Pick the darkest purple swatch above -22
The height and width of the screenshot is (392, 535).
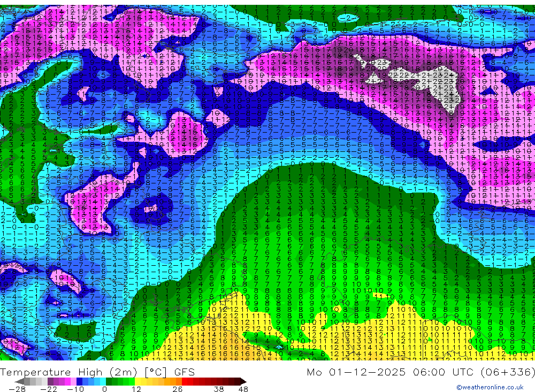coord(50,382)
